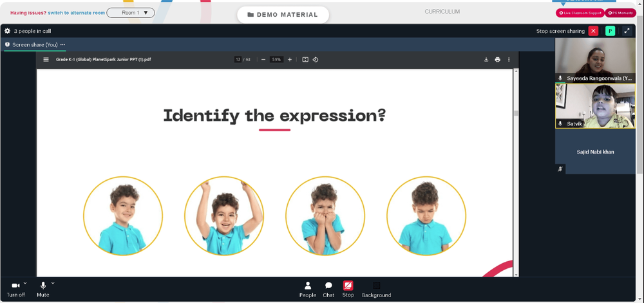Click '3 people in call' text
The height and width of the screenshot is (303, 644).
click(32, 31)
